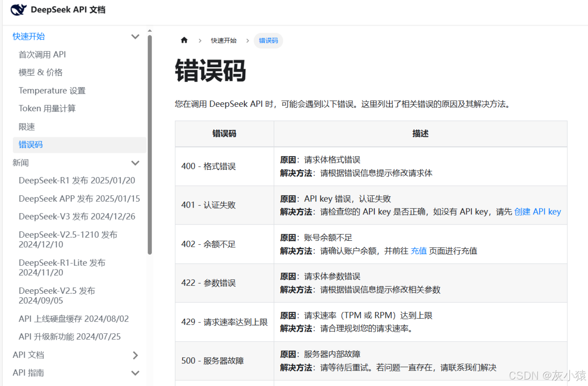Click the 错误码 table column header
The image size is (588, 386).
(x=225, y=134)
